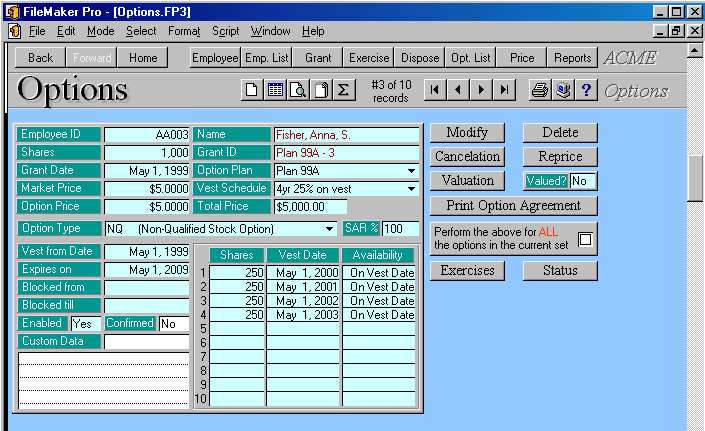Screen dimensions: 705x431
Task: Click the Modify button
Action: (x=467, y=133)
